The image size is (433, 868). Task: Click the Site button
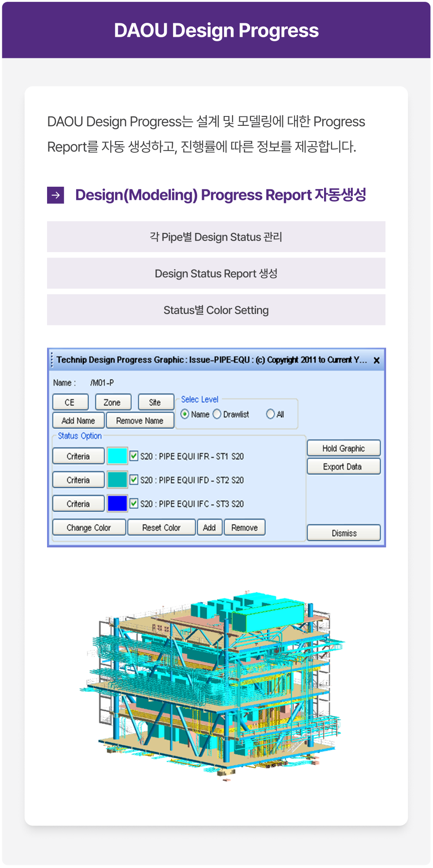pyautogui.click(x=155, y=402)
